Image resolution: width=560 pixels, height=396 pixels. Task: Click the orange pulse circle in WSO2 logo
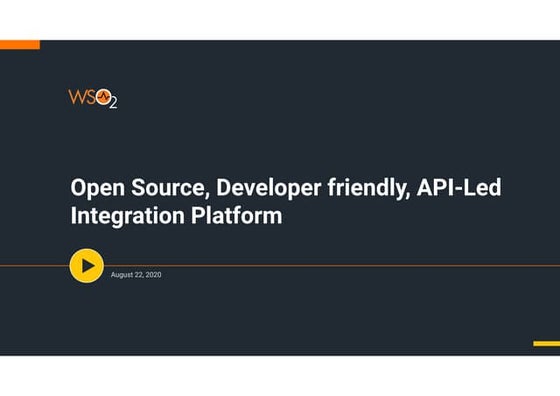coord(104,97)
